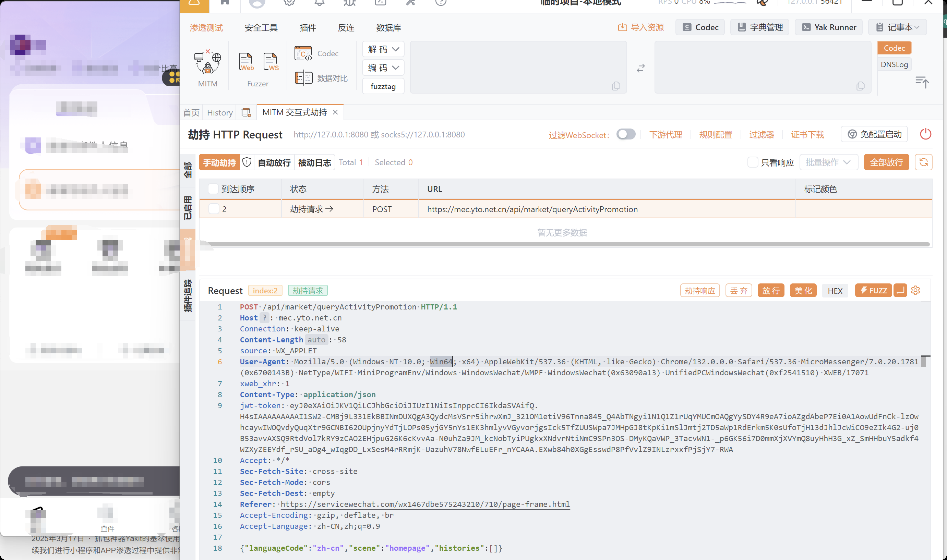Open request editor settings gear icon
Viewport: 947px width, 560px height.
point(915,290)
